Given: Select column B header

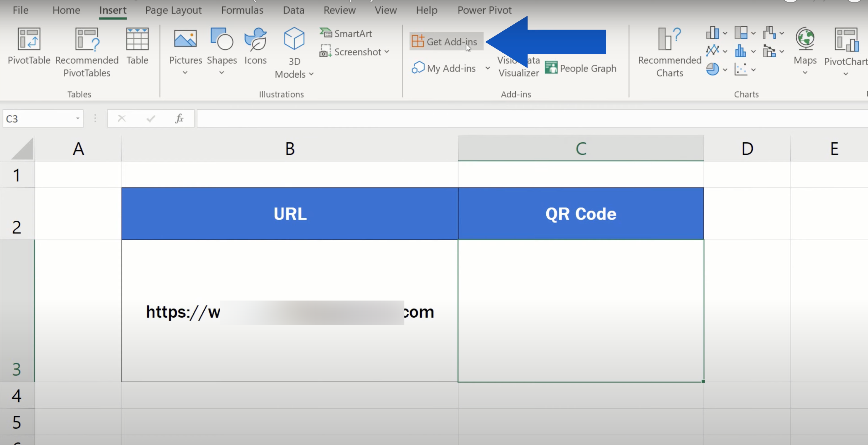Looking at the screenshot, I should (x=290, y=149).
